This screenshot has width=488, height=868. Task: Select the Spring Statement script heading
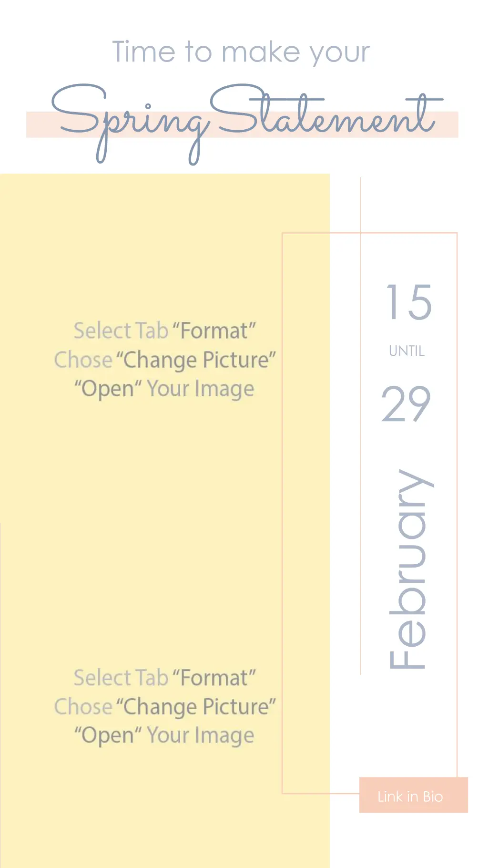[x=247, y=124]
